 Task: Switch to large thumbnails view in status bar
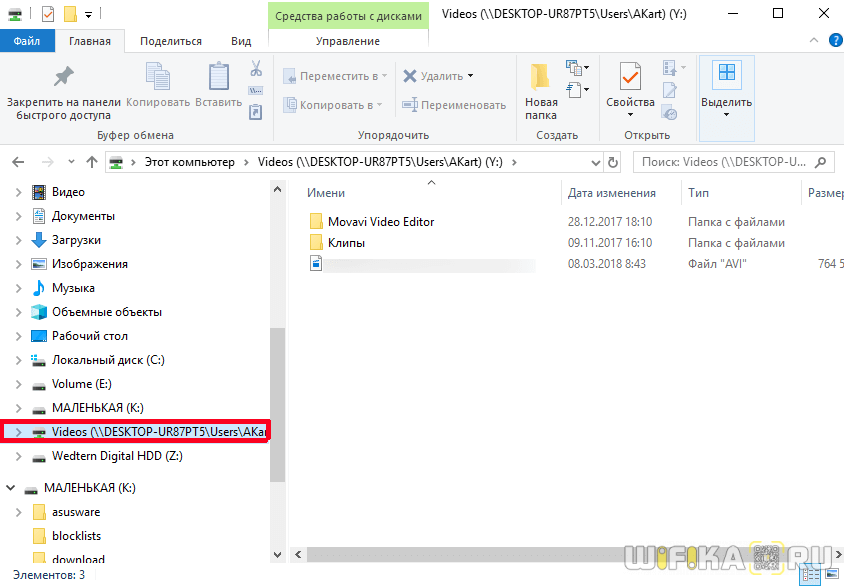830,575
